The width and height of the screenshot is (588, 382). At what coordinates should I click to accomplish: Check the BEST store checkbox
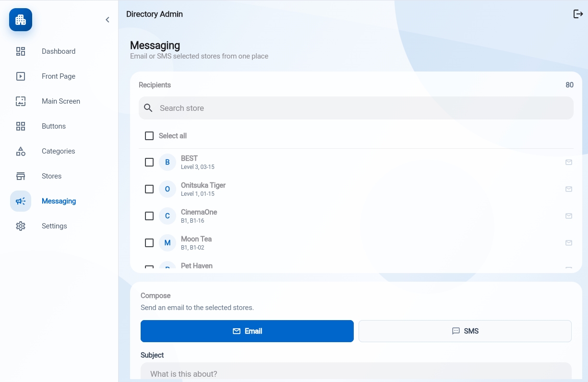pyautogui.click(x=149, y=162)
